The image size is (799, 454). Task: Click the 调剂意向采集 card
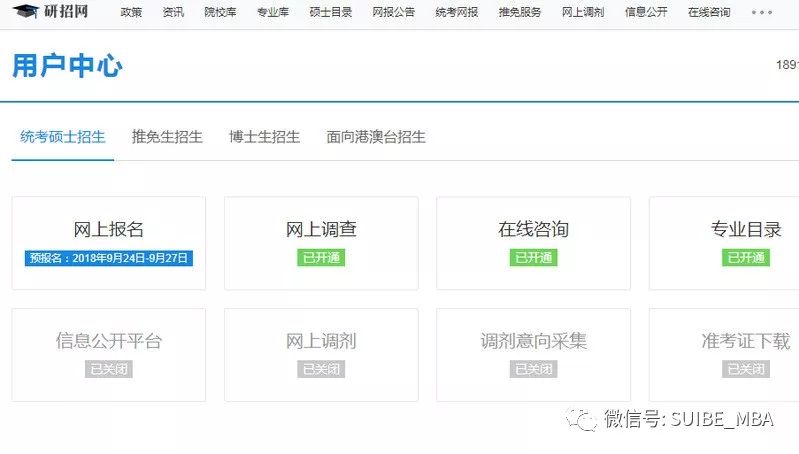coord(533,354)
